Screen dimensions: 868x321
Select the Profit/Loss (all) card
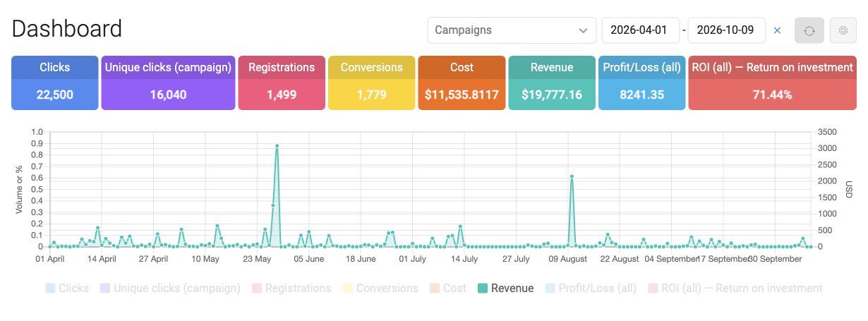[641, 83]
